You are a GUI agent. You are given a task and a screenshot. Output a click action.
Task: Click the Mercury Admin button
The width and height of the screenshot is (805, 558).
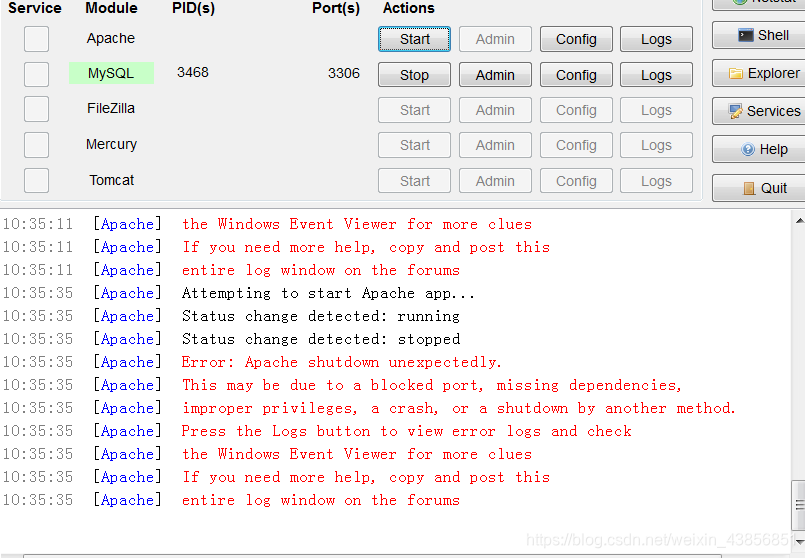click(495, 145)
